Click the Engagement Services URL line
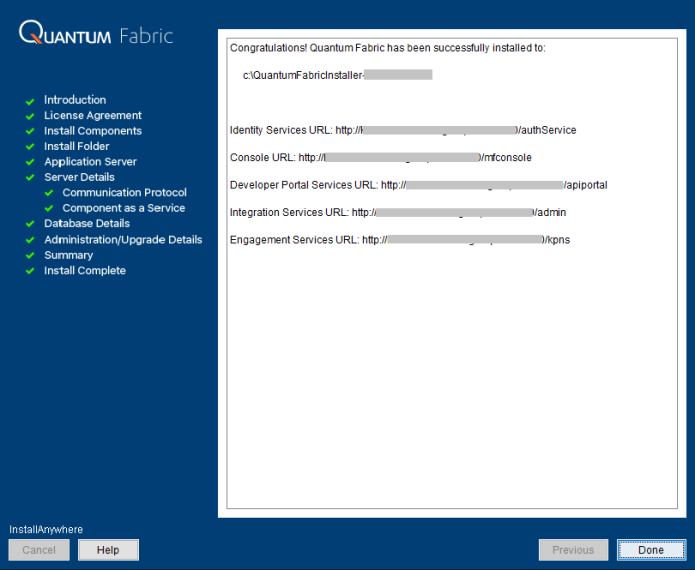 click(400, 240)
